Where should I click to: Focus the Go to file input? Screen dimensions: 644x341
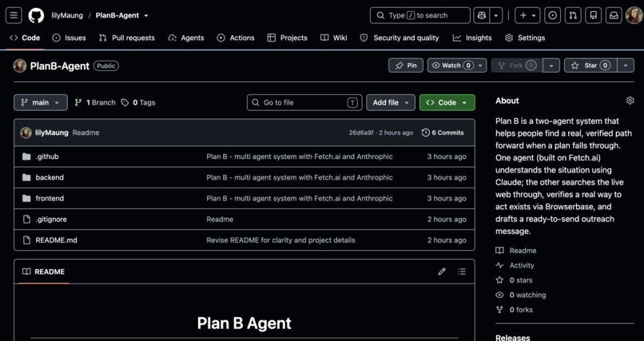click(x=304, y=102)
